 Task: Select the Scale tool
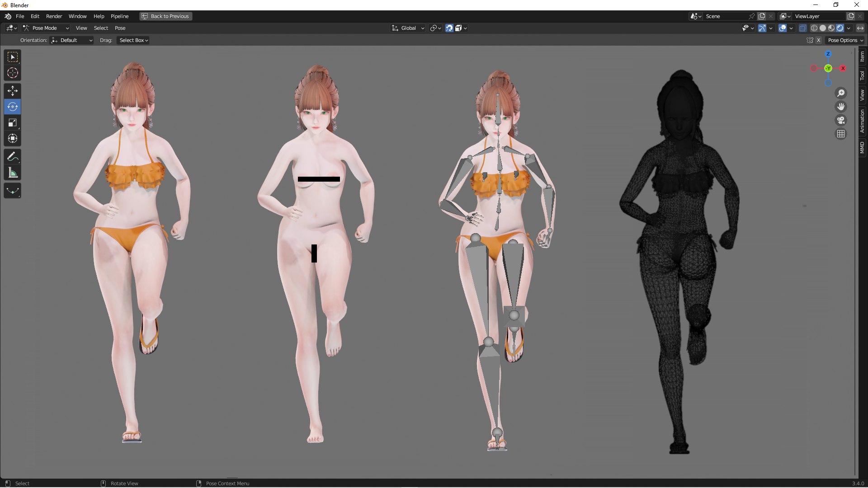pos(13,123)
